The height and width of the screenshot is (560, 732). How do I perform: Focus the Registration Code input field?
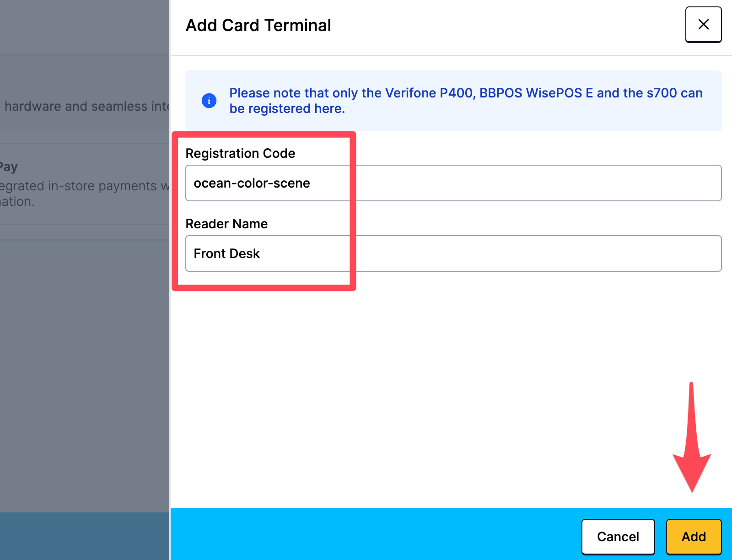coord(453,183)
